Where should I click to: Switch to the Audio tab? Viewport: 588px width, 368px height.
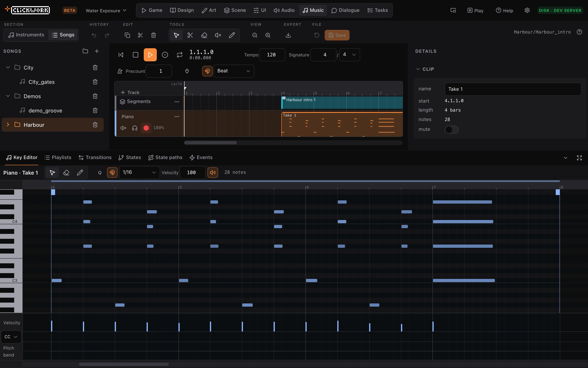click(284, 10)
